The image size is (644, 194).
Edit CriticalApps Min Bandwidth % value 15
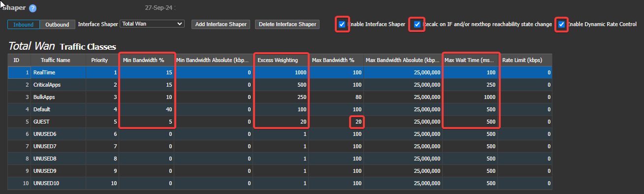(x=147, y=85)
